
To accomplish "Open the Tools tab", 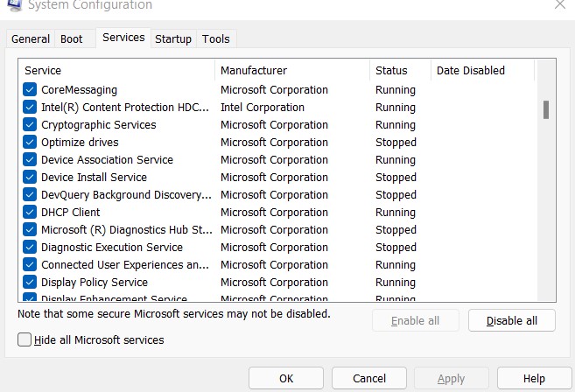I will (x=215, y=39).
